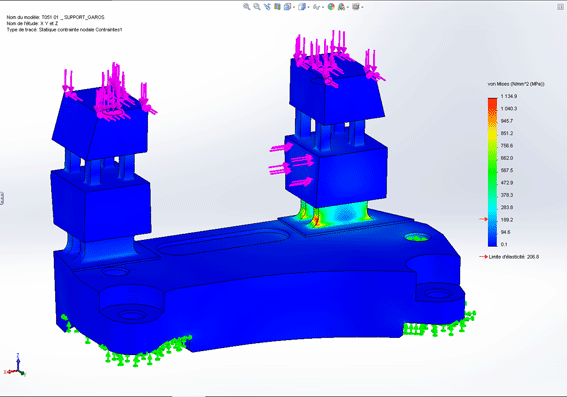Click the Display Style icon
The width and height of the screenshot is (567, 397).
[x=302, y=7]
